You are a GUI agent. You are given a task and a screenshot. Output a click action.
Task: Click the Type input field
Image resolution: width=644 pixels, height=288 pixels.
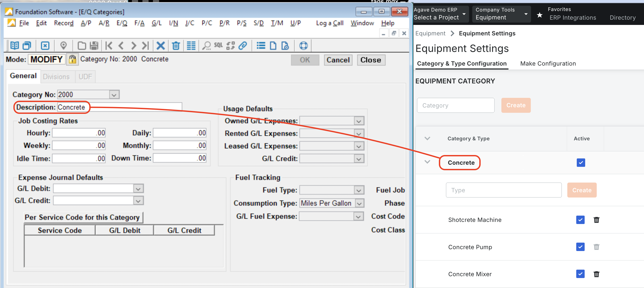504,190
